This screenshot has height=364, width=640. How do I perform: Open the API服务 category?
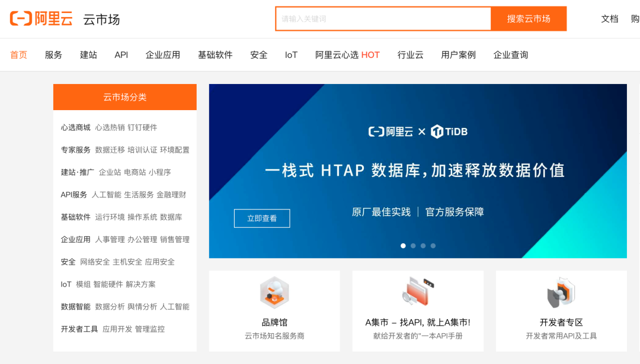pos(74,195)
